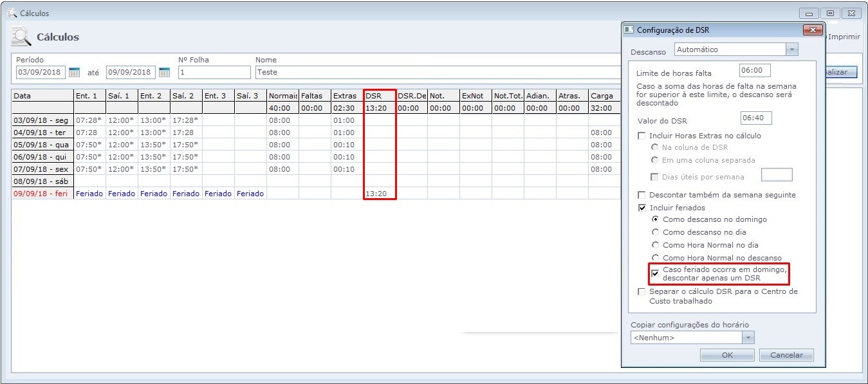Toggle Descontar também da semana seguinte

coord(642,195)
